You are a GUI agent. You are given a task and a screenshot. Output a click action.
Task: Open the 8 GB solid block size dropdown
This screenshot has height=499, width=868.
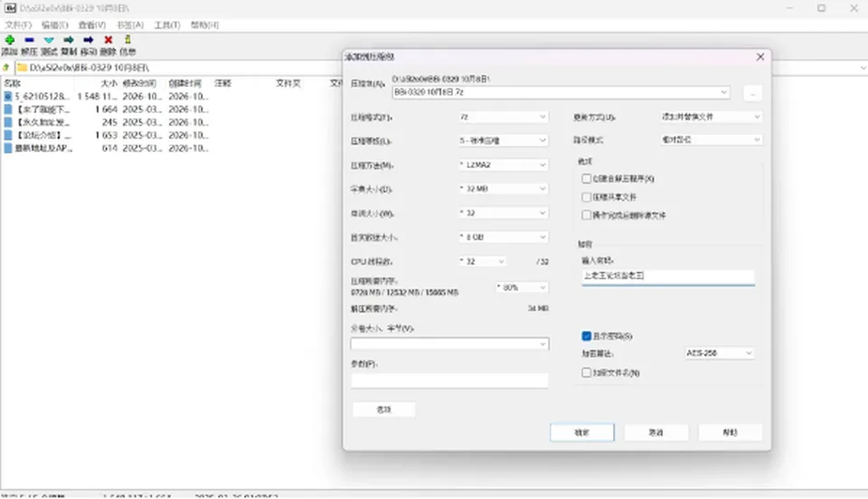(x=504, y=237)
